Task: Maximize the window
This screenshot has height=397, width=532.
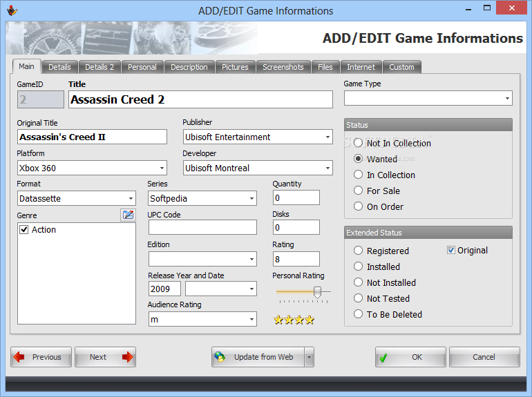Action: coord(487,8)
